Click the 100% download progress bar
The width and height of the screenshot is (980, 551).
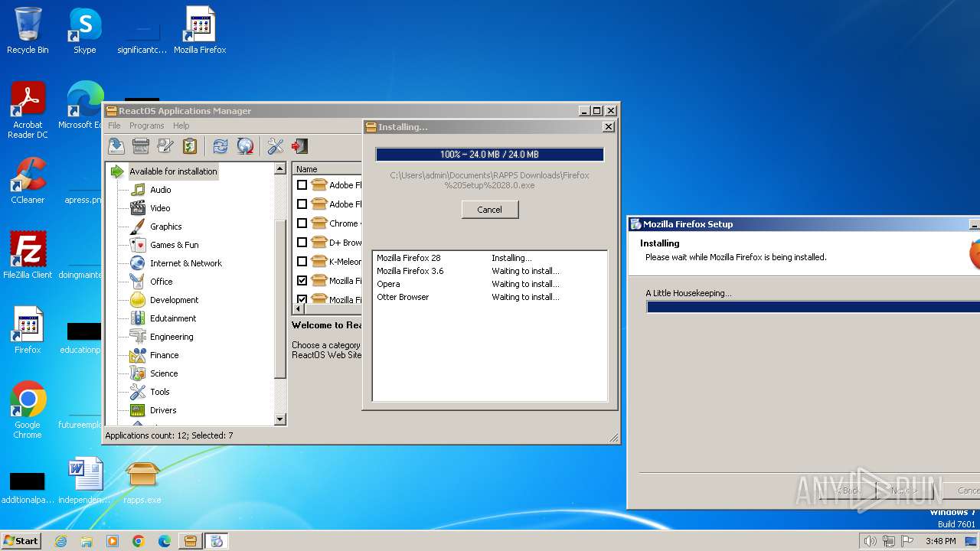click(489, 155)
